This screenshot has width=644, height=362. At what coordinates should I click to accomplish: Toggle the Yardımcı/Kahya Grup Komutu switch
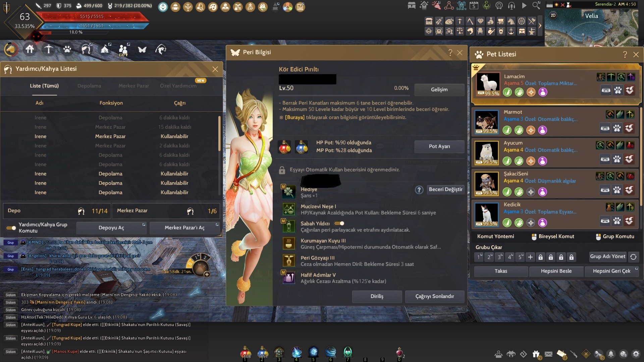click(x=11, y=228)
